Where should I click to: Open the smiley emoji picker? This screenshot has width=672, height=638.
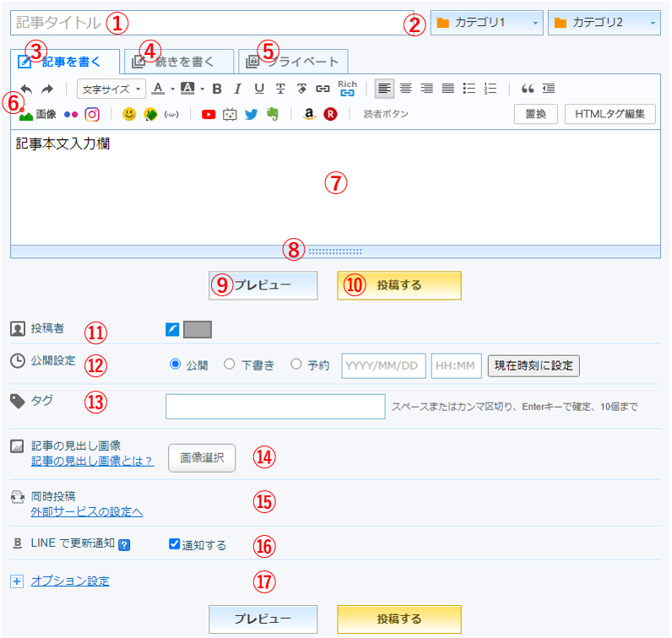pos(129,114)
